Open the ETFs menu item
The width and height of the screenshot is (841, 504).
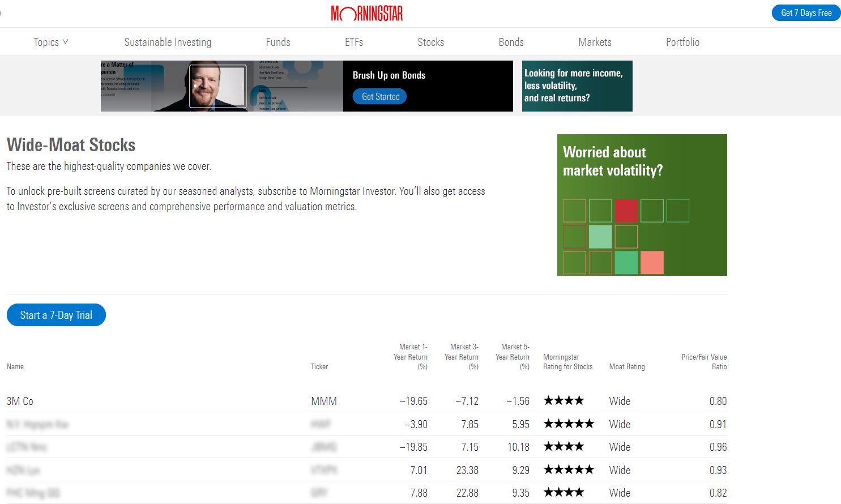[354, 42]
